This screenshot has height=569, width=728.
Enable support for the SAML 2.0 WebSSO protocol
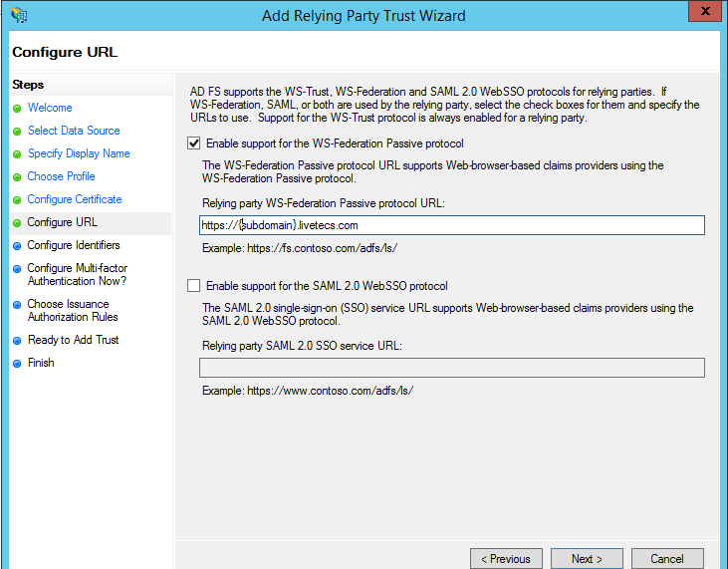tap(194, 285)
